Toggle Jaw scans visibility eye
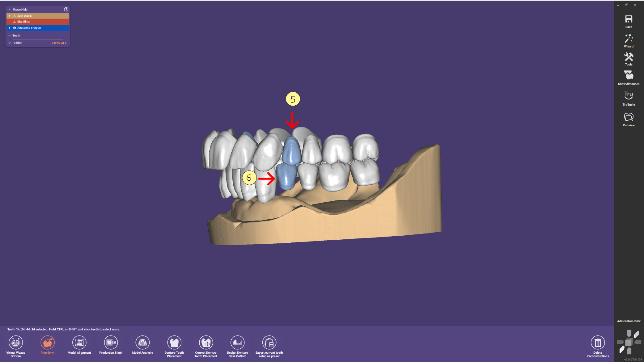Viewport: 644px width, 362px height. point(14,16)
